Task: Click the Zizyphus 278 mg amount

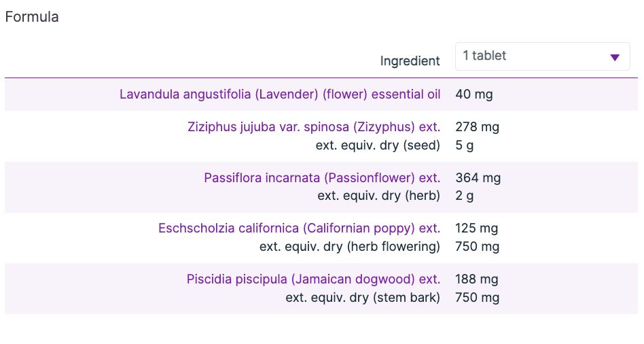Action: (478, 127)
